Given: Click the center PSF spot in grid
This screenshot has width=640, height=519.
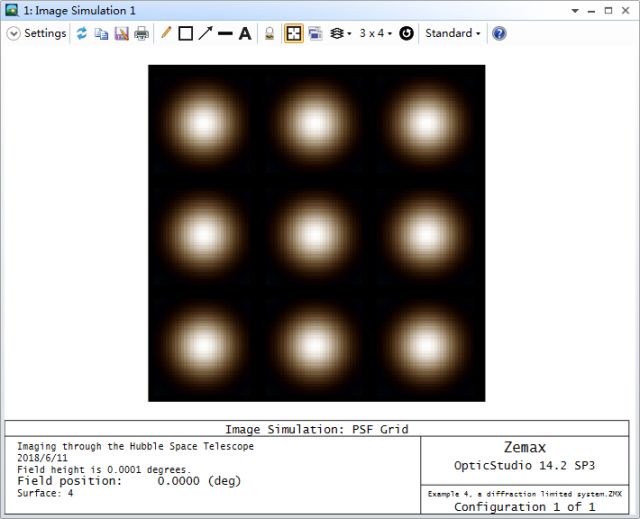Looking at the screenshot, I should coord(316,233).
